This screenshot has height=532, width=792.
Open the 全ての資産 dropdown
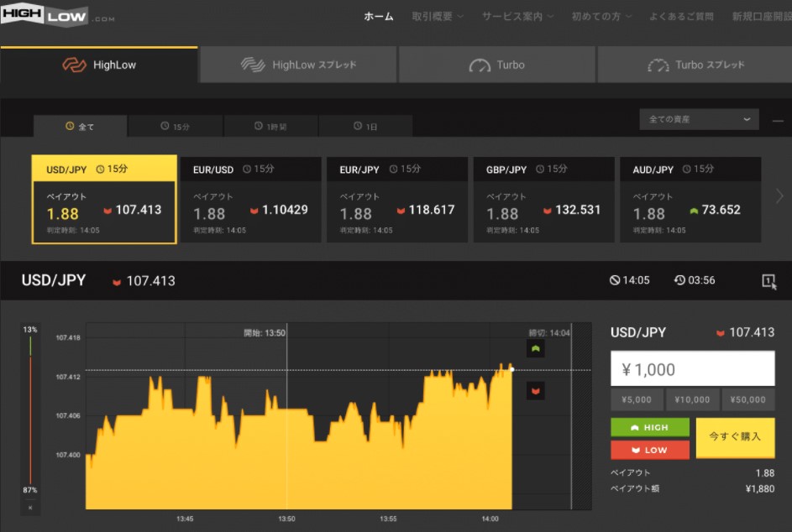[699, 120]
